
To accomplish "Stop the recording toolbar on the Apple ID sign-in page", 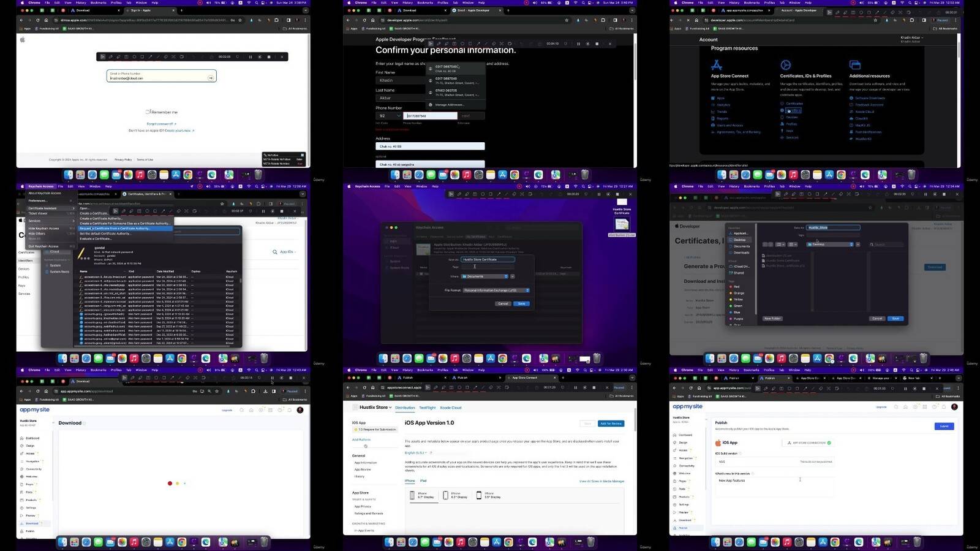I will (268, 57).
